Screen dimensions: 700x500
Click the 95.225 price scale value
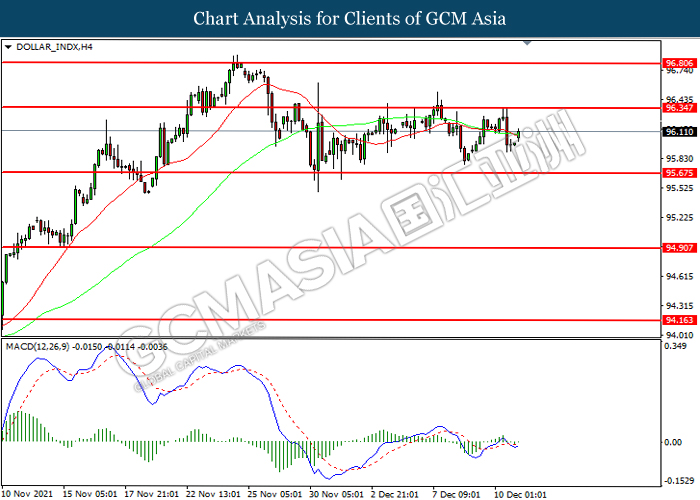[x=679, y=217]
